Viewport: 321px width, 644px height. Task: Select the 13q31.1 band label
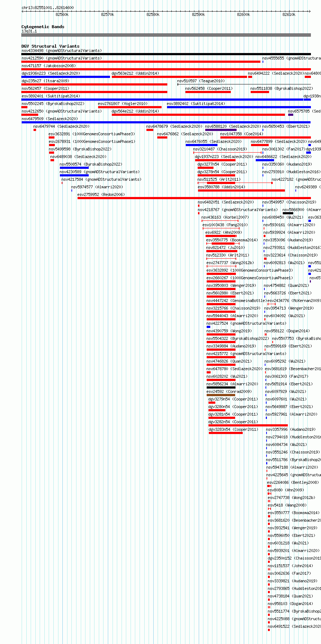[x=29, y=31]
